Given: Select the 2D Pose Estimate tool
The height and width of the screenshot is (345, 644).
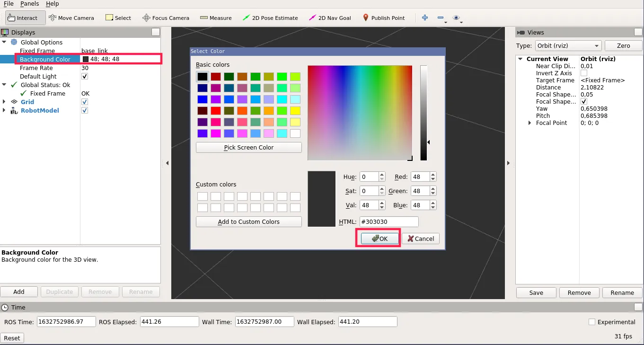Looking at the screenshot, I should coord(270,18).
